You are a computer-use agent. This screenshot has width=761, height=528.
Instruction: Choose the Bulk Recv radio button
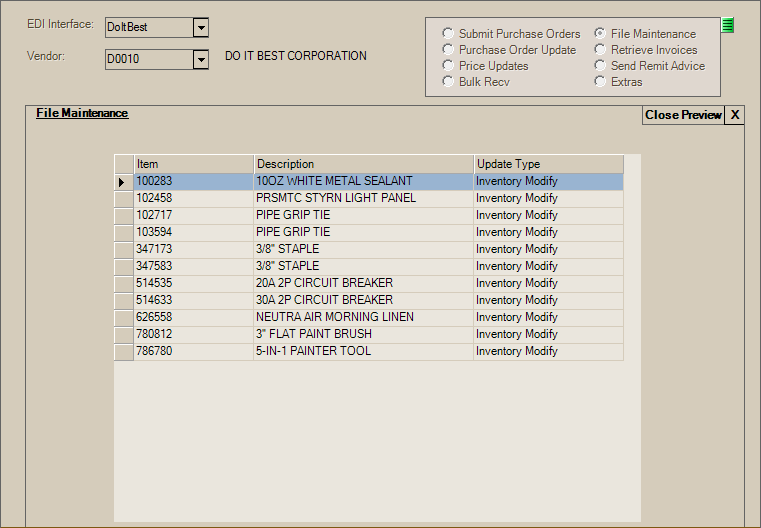pyautogui.click(x=476, y=82)
